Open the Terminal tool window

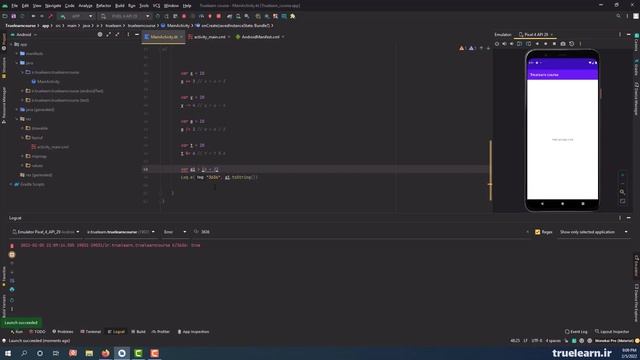[x=91, y=332]
